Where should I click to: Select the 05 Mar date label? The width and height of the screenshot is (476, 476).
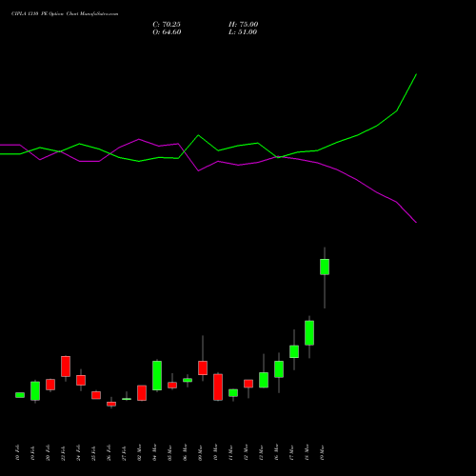tap(169, 453)
